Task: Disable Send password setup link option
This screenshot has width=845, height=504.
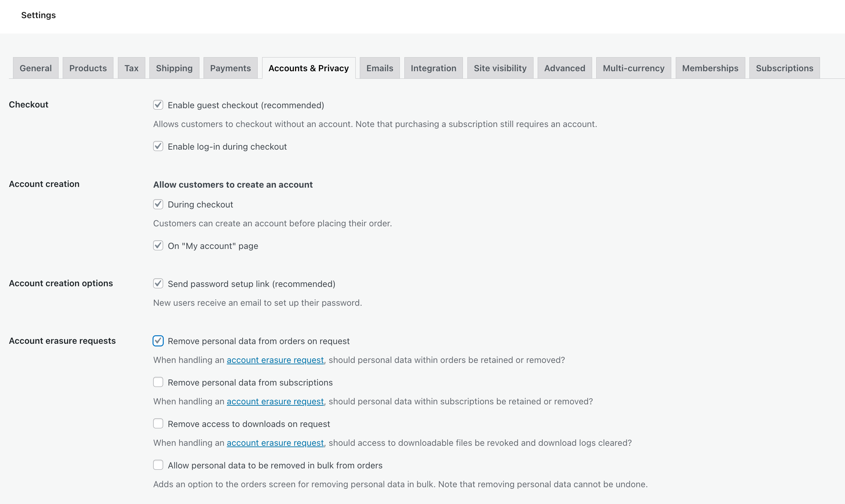Action: click(158, 283)
